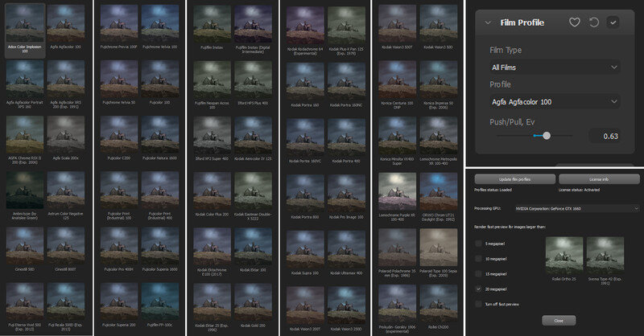
Task: Check the 5 megapixel option
Action: point(478,244)
